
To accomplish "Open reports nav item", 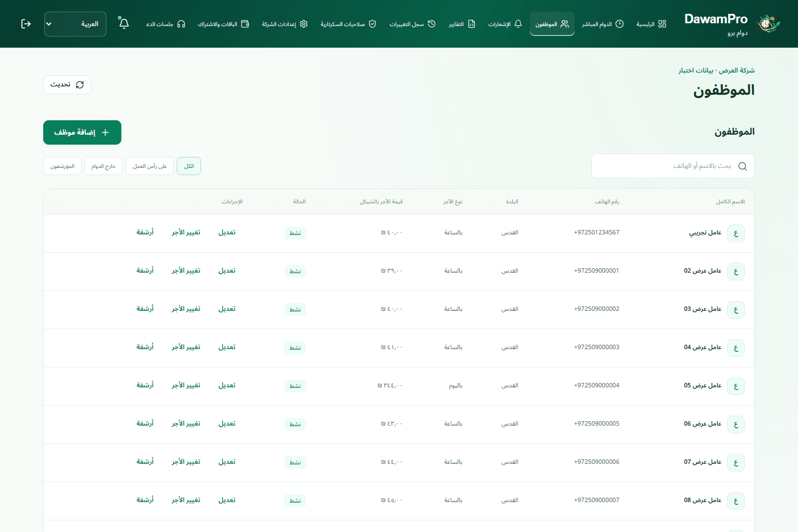I will point(462,24).
